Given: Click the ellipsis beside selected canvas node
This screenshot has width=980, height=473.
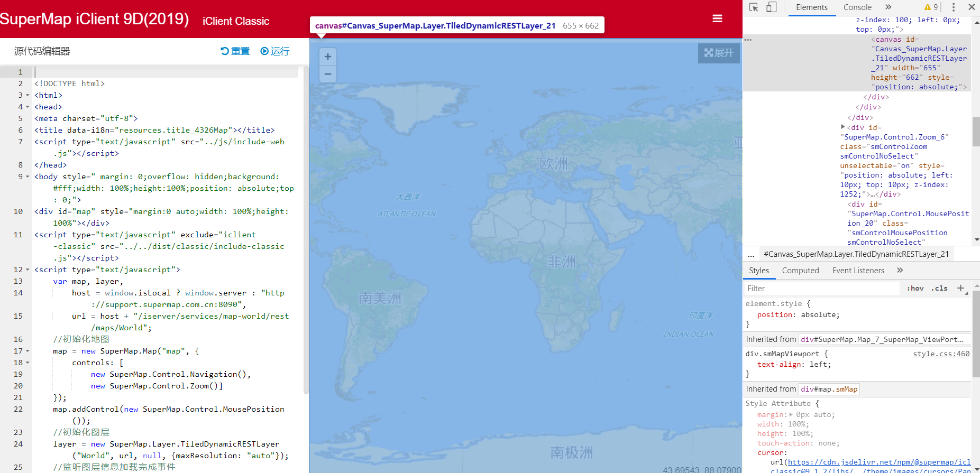Looking at the screenshot, I should point(748,40).
